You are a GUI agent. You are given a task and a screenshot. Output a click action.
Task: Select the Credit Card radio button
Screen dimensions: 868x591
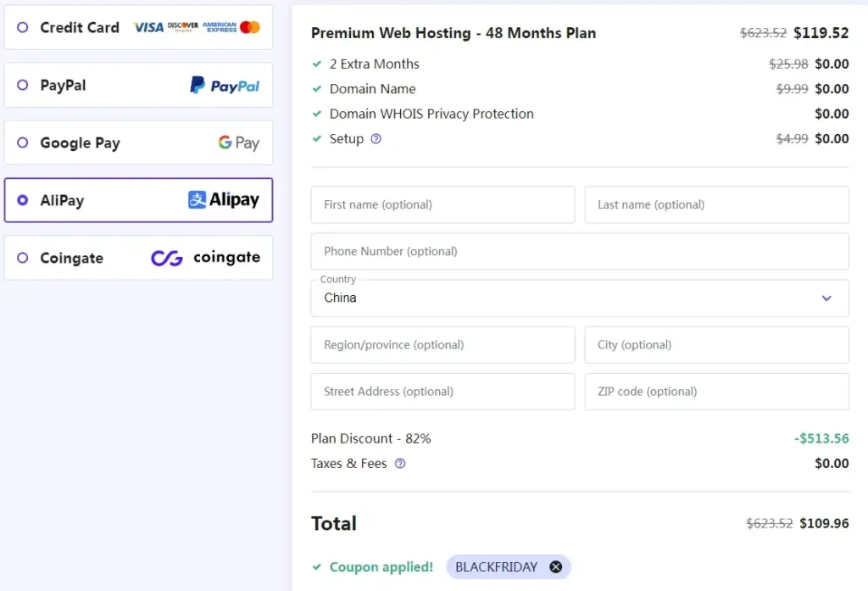(x=23, y=27)
